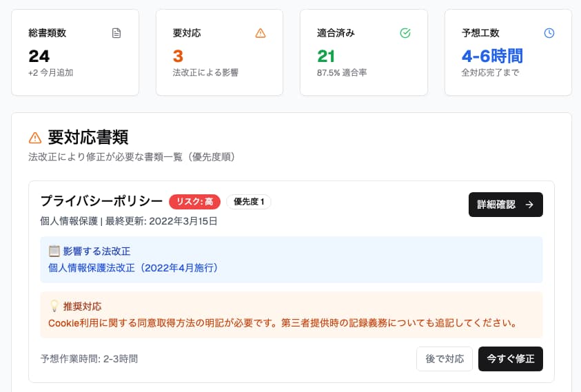This screenshot has height=392, width=581.
Task: Click the 4-6時間 estimate value
Action: [x=492, y=56]
